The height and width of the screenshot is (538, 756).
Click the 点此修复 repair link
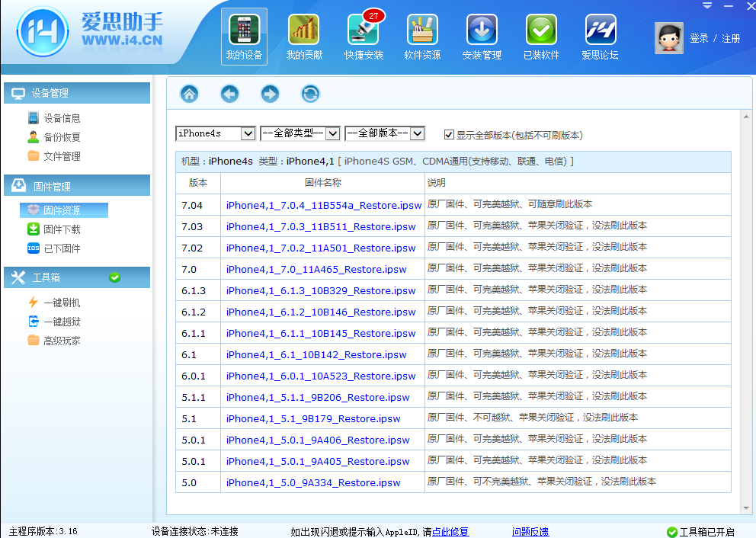pos(450,532)
